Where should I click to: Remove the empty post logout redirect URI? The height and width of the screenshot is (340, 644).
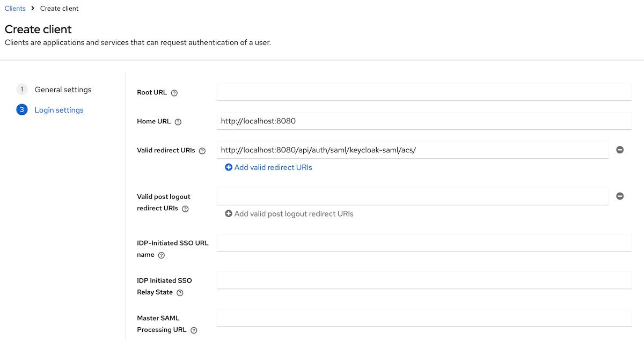[620, 196]
